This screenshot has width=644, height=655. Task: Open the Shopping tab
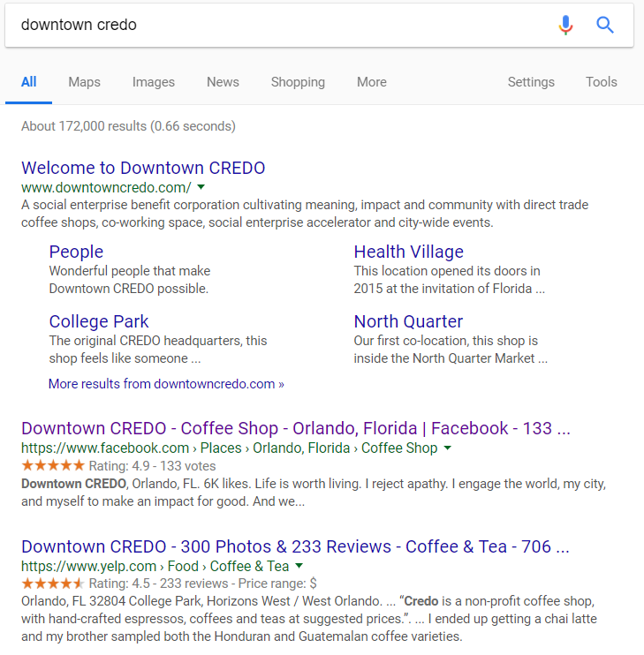point(298,82)
